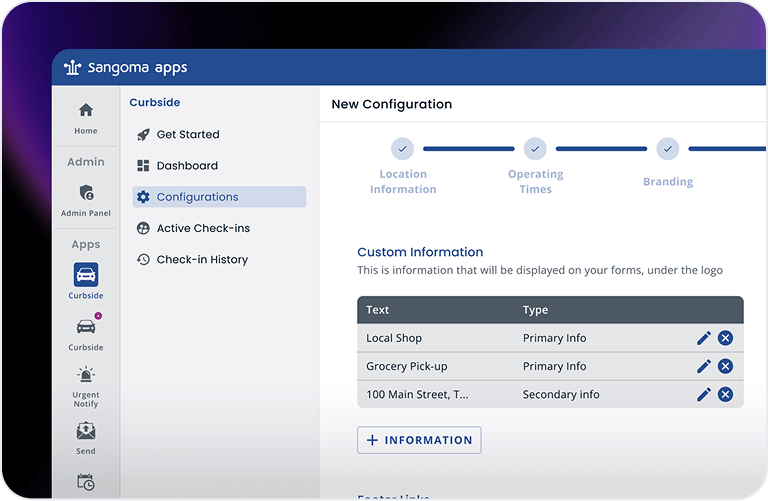Click the Get Started rocket icon
768x501 pixels.
pos(143,135)
